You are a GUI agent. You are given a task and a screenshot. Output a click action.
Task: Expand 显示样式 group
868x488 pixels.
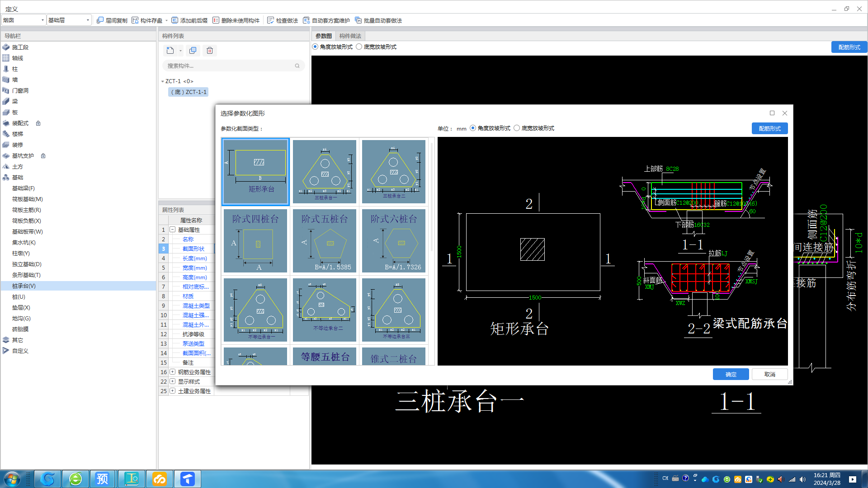tap(172, 381)
